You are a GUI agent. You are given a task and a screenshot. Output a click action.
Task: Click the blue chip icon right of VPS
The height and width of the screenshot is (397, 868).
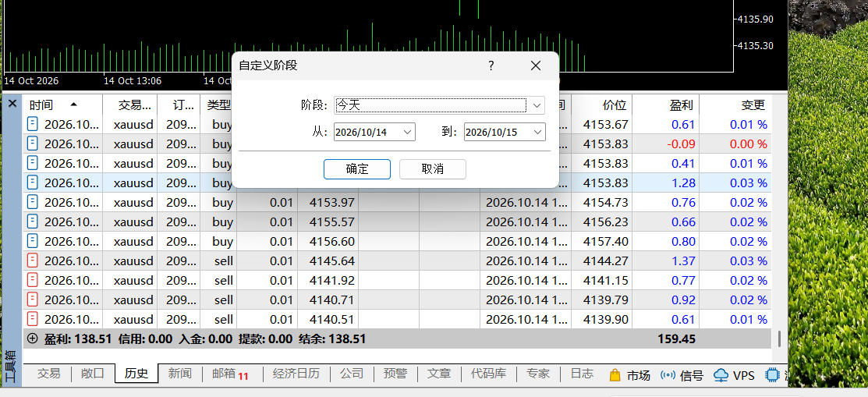point(771,375)
